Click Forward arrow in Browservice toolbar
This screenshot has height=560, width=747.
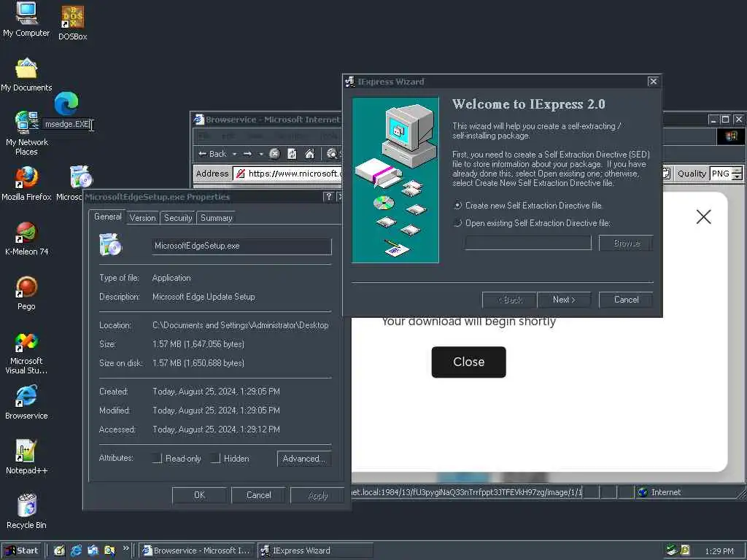coord(247,154)
